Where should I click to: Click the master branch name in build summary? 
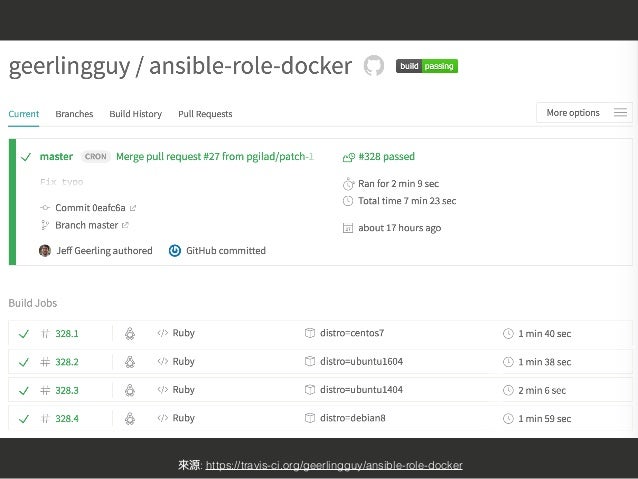point(56,157)
